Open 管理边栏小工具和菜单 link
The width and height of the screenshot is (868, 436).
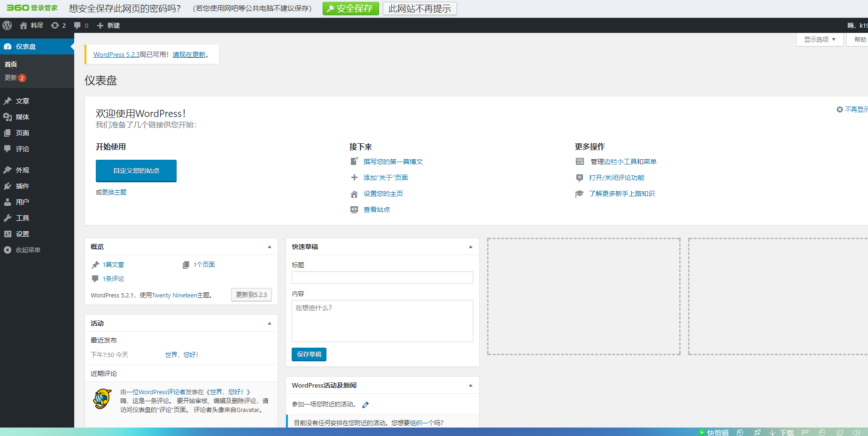623,162
